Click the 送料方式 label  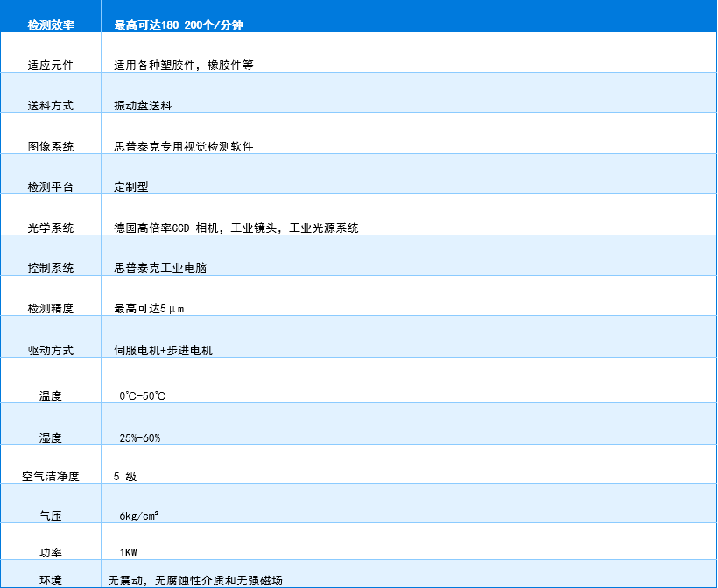tap(51, 106)
